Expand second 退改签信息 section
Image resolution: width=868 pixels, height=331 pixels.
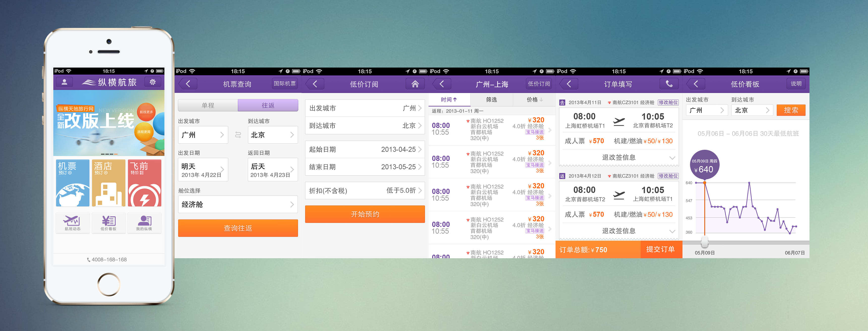click(619, 231)
